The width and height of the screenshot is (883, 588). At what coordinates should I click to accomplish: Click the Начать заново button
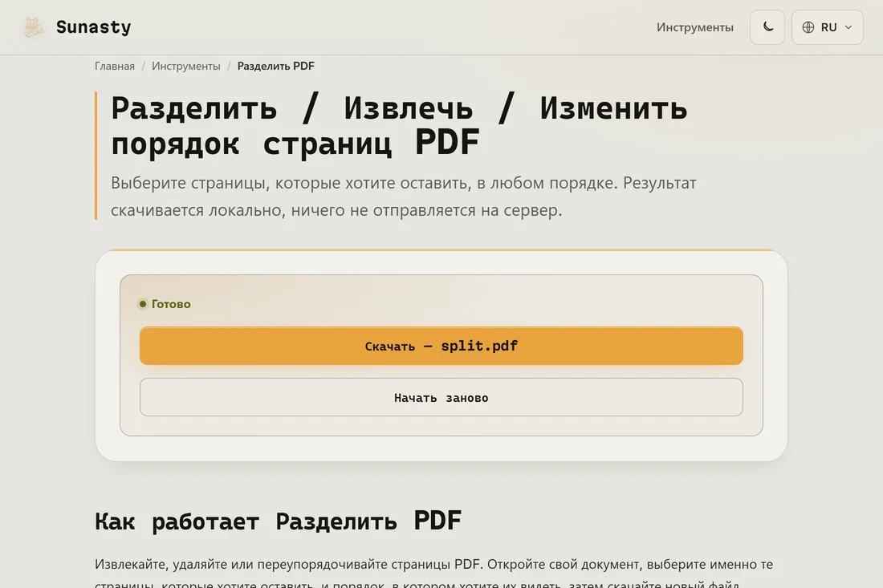pos(441,398)
